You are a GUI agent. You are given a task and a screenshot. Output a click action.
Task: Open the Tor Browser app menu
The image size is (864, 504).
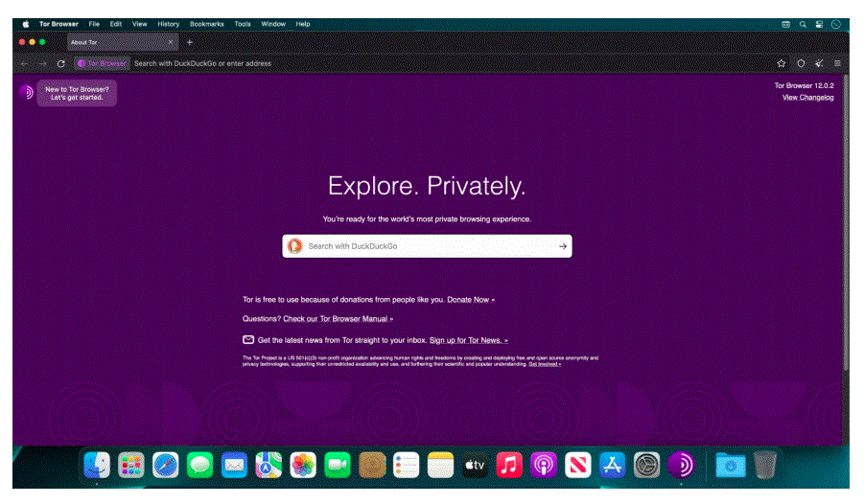(58, 24)
